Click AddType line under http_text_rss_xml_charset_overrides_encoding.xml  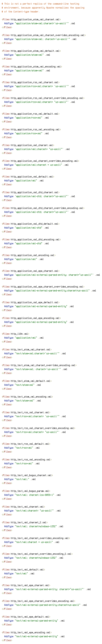pos(35,432)
